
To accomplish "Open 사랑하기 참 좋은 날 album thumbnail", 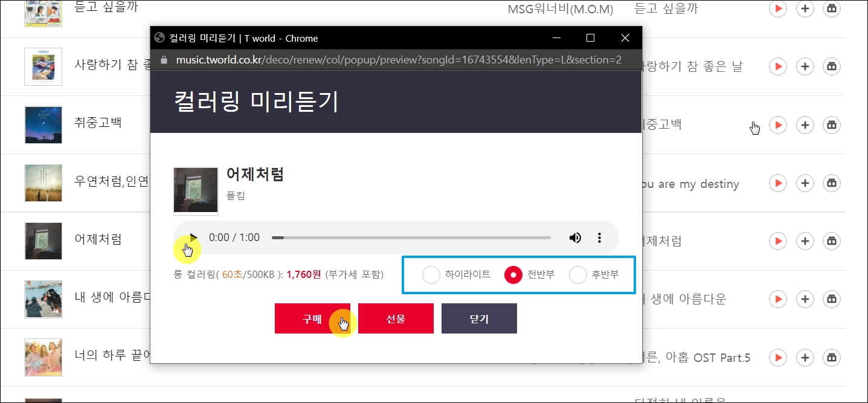I will point(43,66).
